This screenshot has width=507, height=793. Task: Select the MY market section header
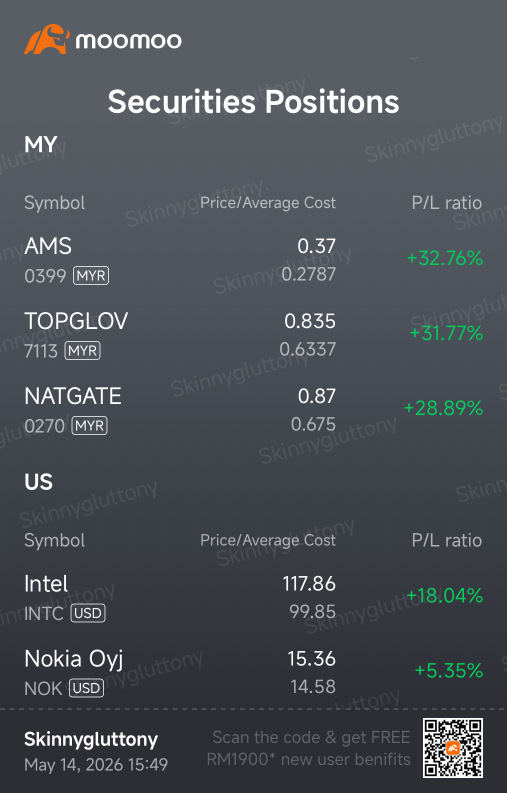[41, 145]
